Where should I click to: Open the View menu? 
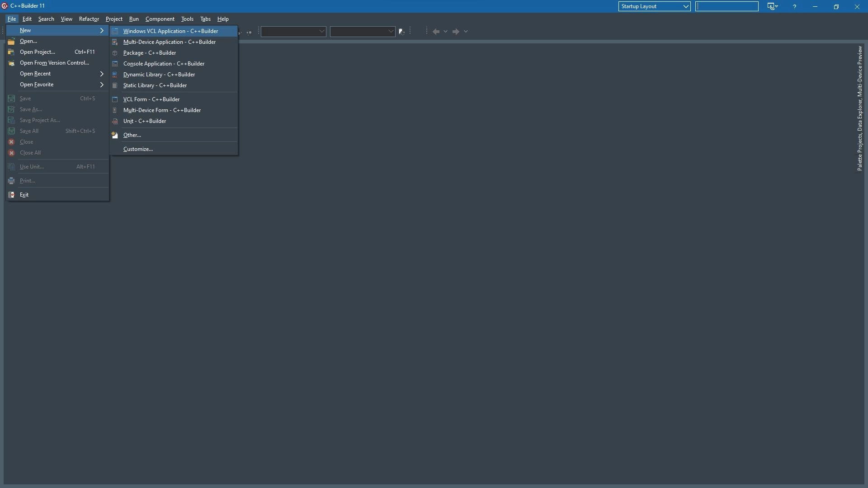coord(66,19)
